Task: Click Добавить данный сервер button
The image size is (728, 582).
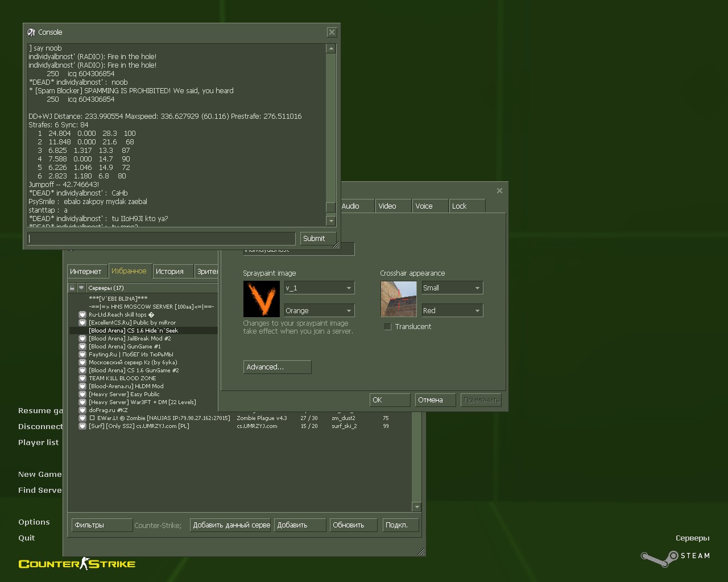Action: pos(231,525)
